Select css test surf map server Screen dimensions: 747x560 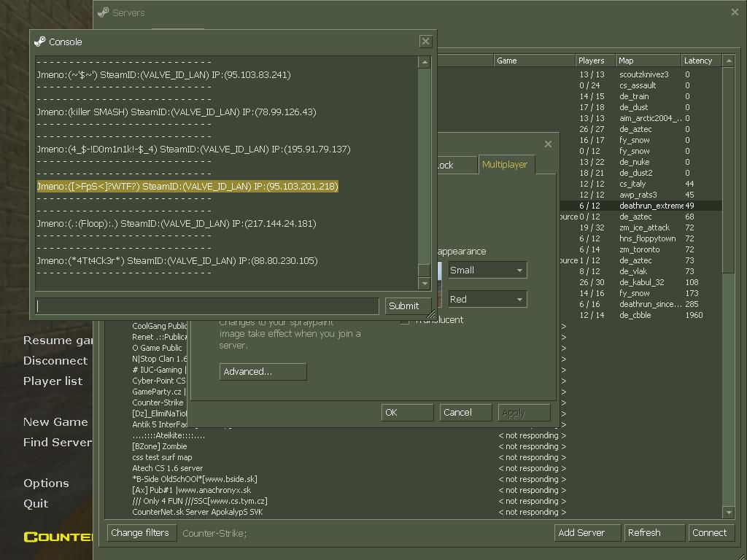click(x=162, y=458)
